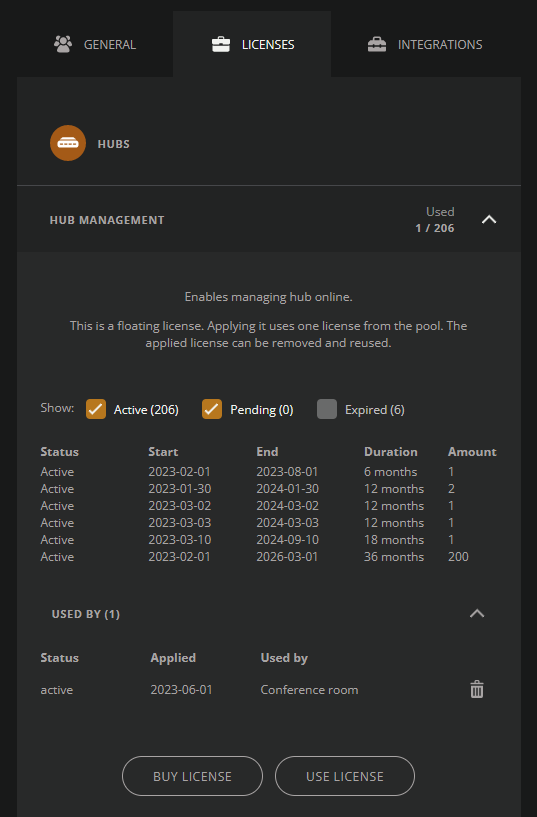Click the Conference room entry
This screenshot has width=537, height=817.
(309, 689)
